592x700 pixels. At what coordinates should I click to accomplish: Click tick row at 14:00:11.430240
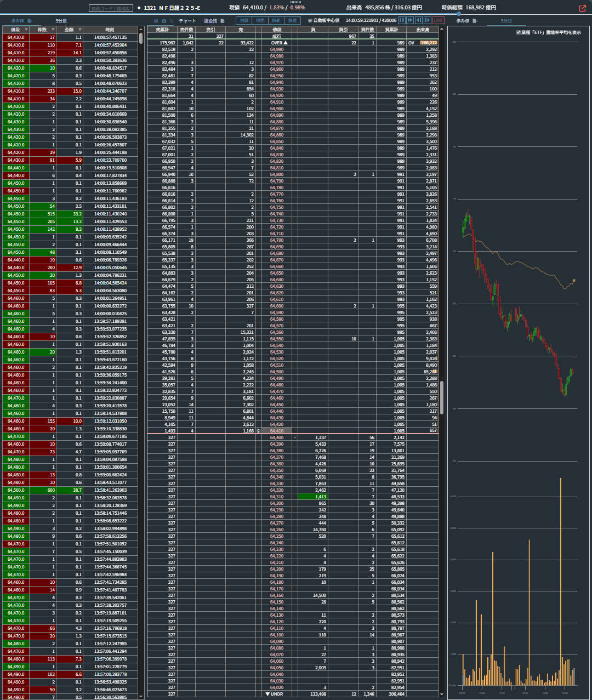point(70,214)
